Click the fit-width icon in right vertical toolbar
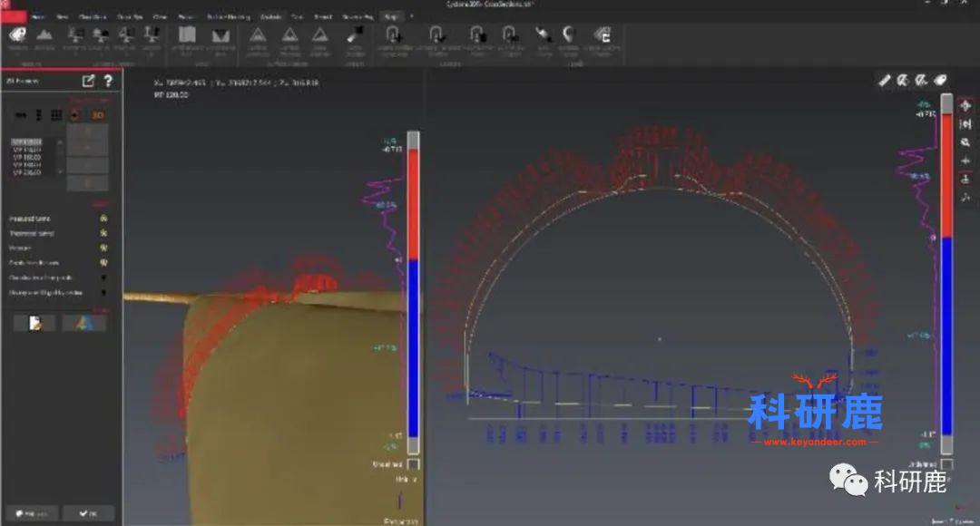Image resolution: width=980 pixels, height=526 pixels. click(965, 124)
